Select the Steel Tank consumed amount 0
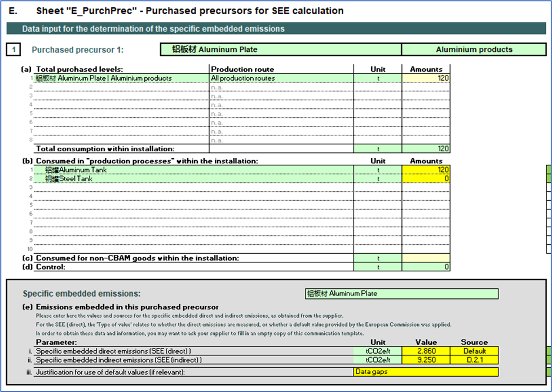Viewport: 552px width, 392px height. 426,179
